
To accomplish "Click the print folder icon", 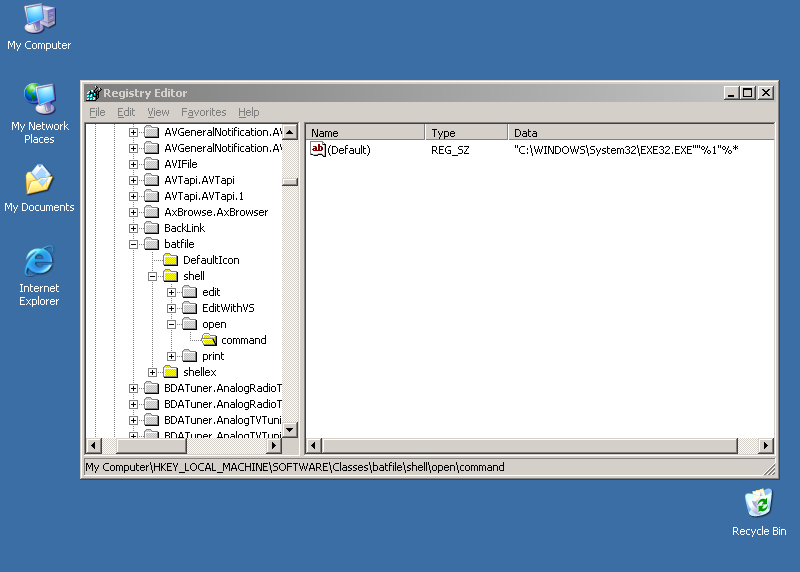I will point(190,356).
